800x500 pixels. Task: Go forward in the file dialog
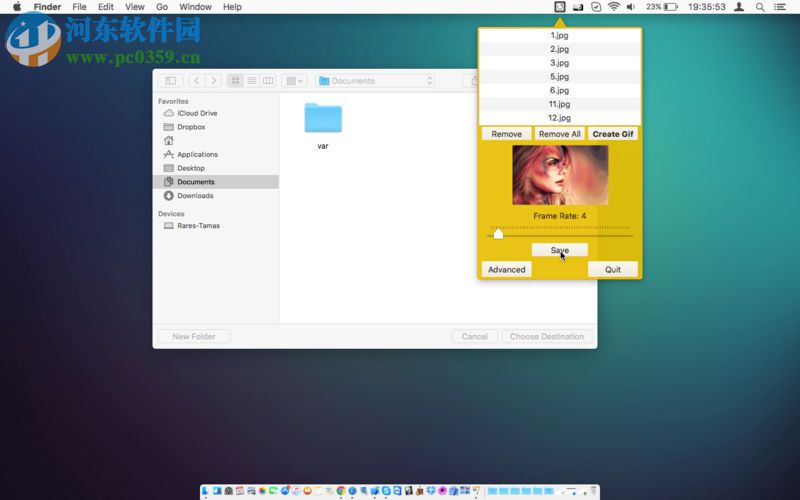point(214,81)
